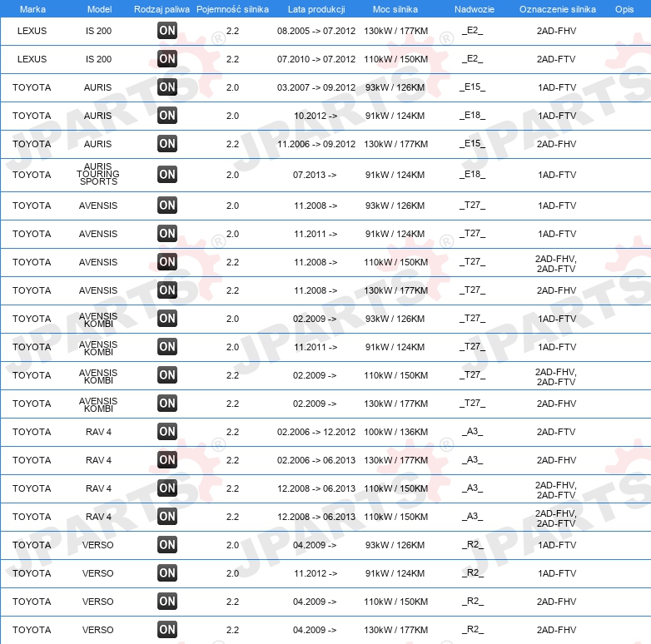Image resolution: width=651 pixels, height=644 pixels.
Task: Click ON icon in RAV 4 100kW / 136KM row
Action: (167, 432)
